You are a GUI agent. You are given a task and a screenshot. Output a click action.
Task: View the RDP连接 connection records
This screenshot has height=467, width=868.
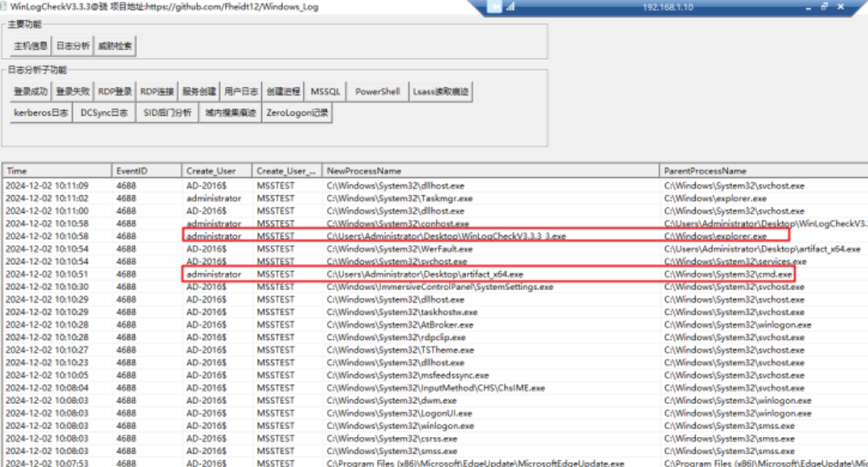point(157,91)
